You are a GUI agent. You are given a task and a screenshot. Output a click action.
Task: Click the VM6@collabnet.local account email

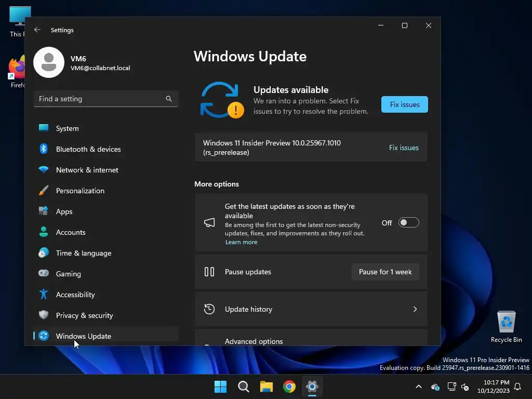[x=100, y=68]
